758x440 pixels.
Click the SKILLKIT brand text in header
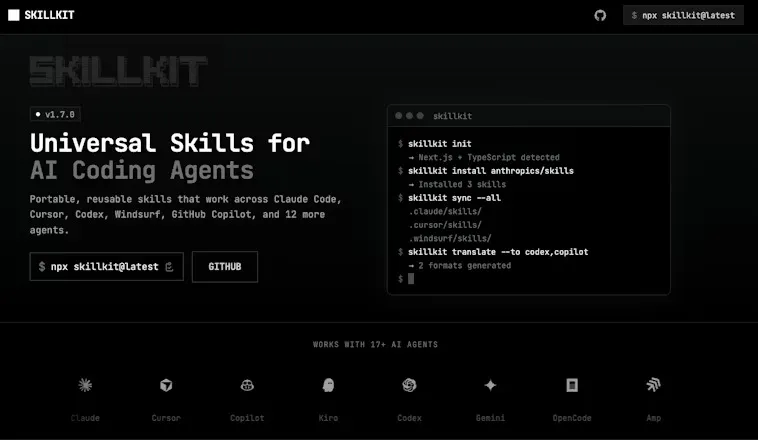[49, 15]
